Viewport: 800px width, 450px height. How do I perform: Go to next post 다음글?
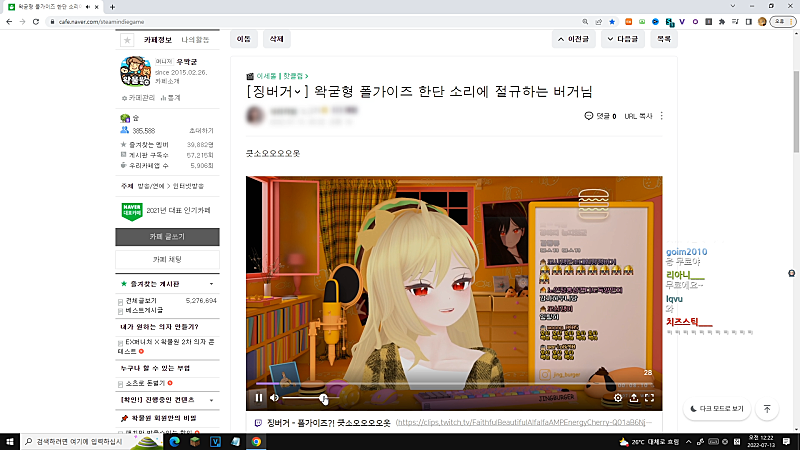tap(623, 39)
